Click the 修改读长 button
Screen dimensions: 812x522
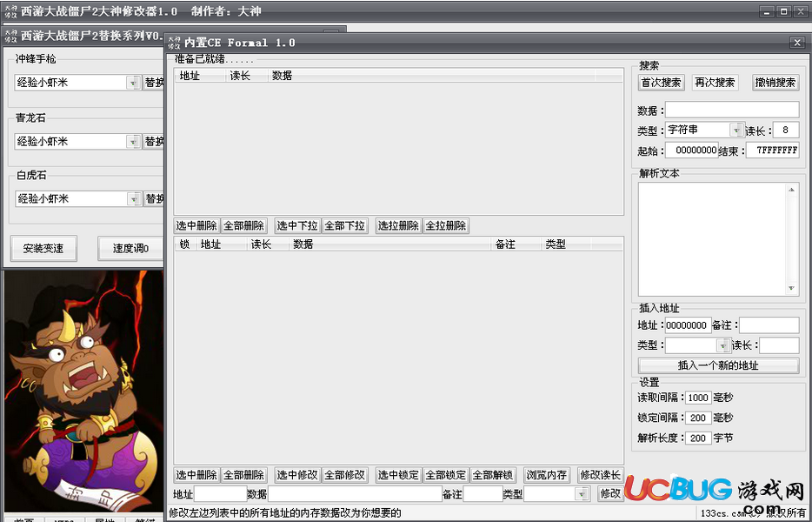point(600,475)
